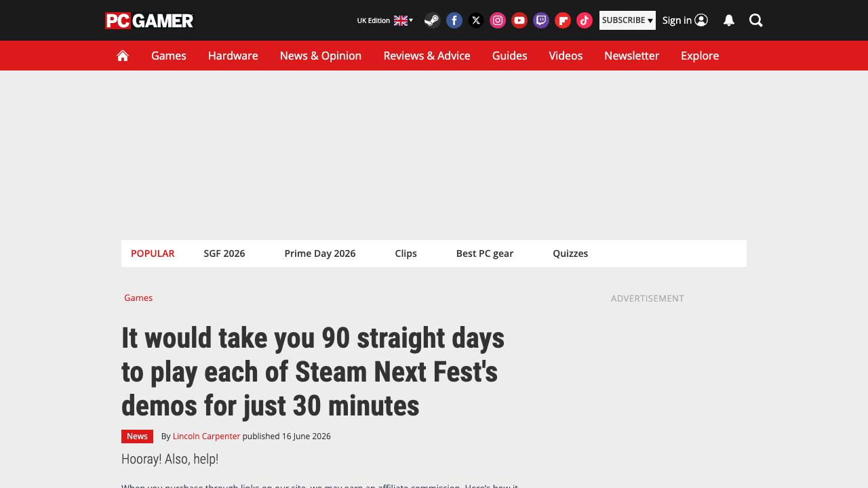Click the 'published 16 June 2026' date

pos(287,436)
